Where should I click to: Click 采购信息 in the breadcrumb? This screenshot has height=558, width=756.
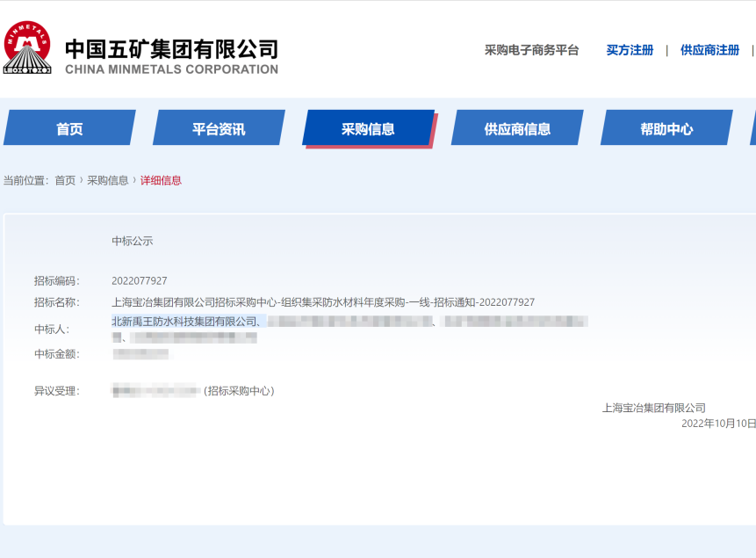(107, 180)
